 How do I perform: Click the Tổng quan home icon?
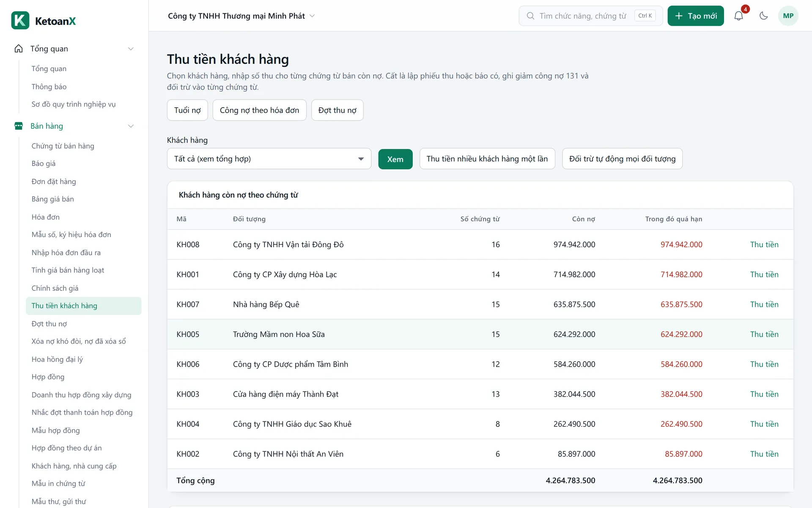19,49
